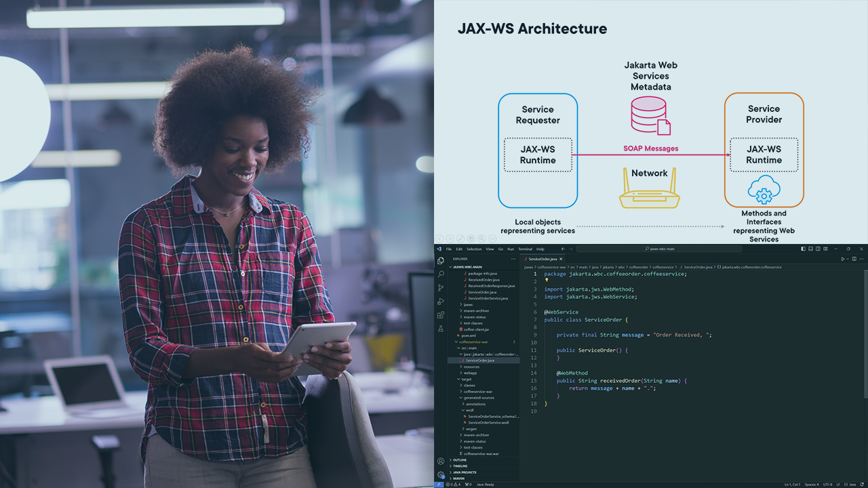Select the ServiceOrder.java editor tab
The width and height of the screenshot is (868, 488).
point(541,258)
